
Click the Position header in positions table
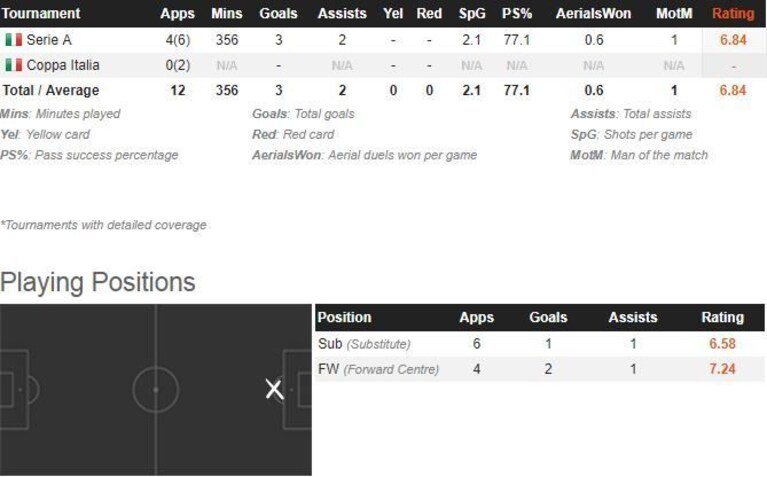tap(344, 317)
